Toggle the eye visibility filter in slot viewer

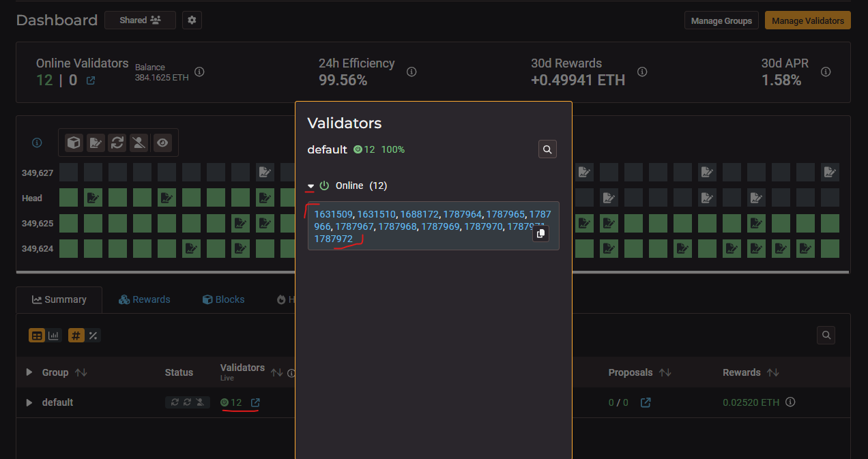tap(162, 142)
